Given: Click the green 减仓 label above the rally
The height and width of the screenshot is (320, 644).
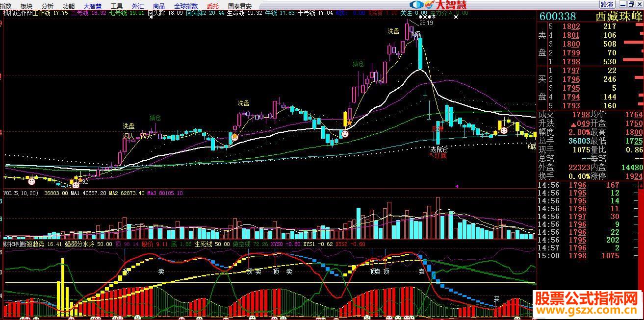Looking at the screenshot, I should point(358,64).
